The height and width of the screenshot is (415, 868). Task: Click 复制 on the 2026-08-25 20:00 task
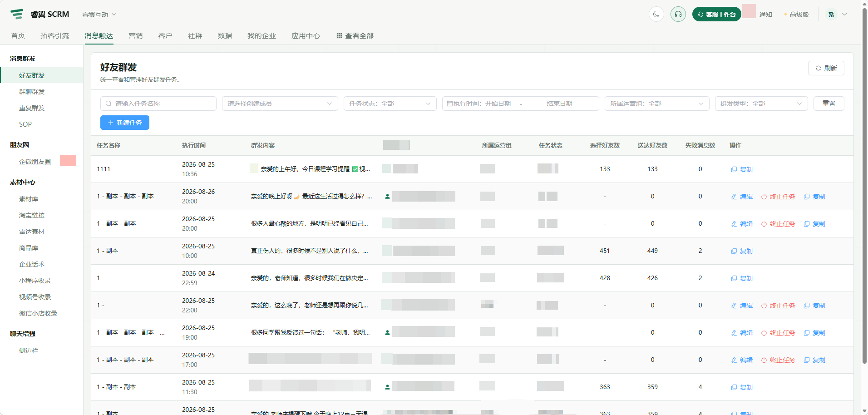[814, 224]
